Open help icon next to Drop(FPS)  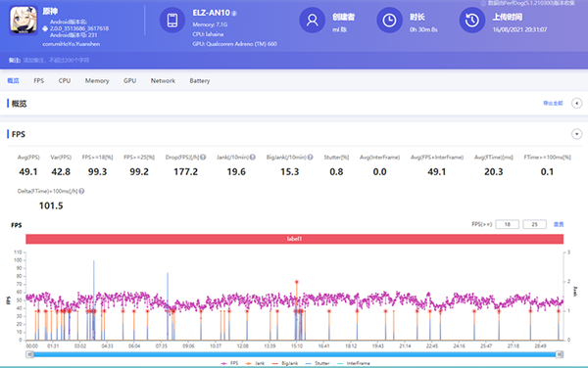point(203,158)
